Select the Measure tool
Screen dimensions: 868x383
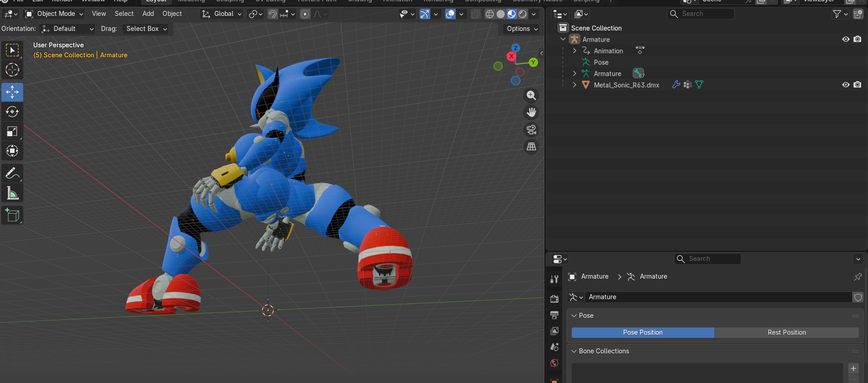pos(12,193)
